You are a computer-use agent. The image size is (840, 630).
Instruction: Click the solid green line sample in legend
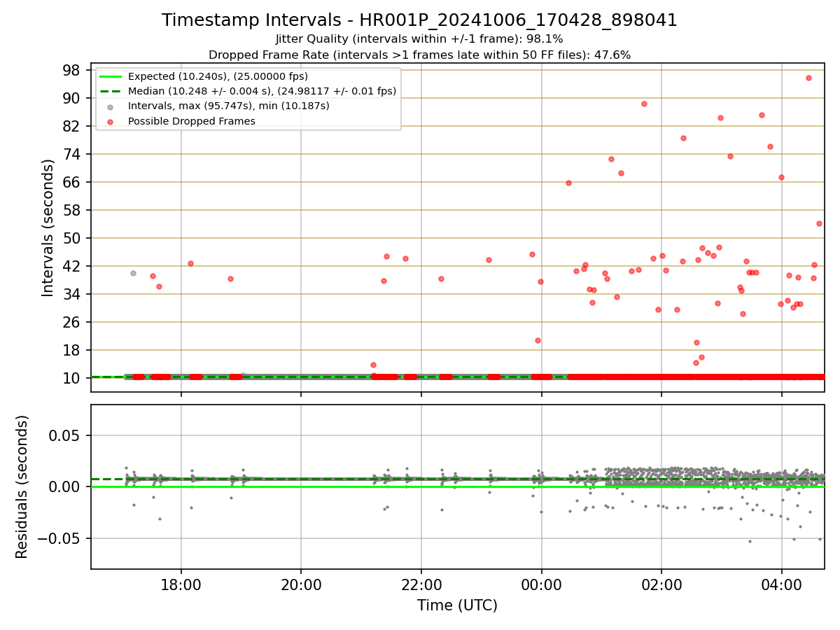tap(111, 76)
